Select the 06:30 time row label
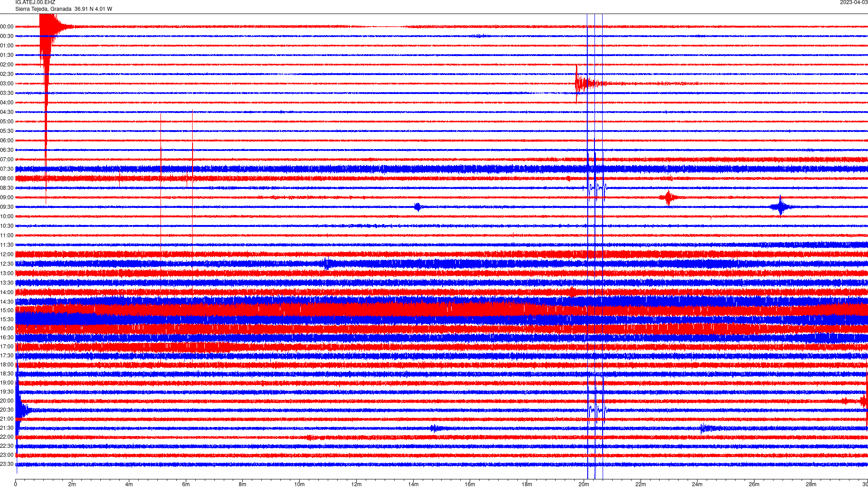Screen dimensions: 868x488 pyautogui.click(x=7, y=150)
